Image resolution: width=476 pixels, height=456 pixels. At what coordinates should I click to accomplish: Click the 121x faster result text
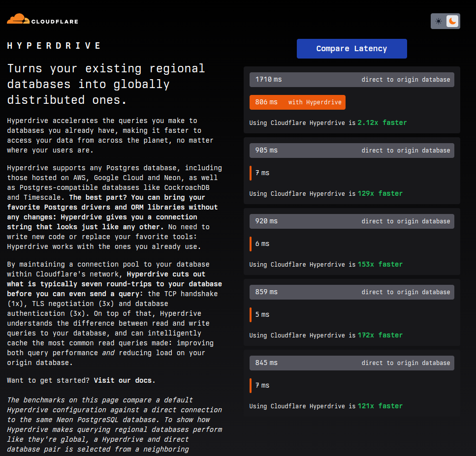[380, 406]
